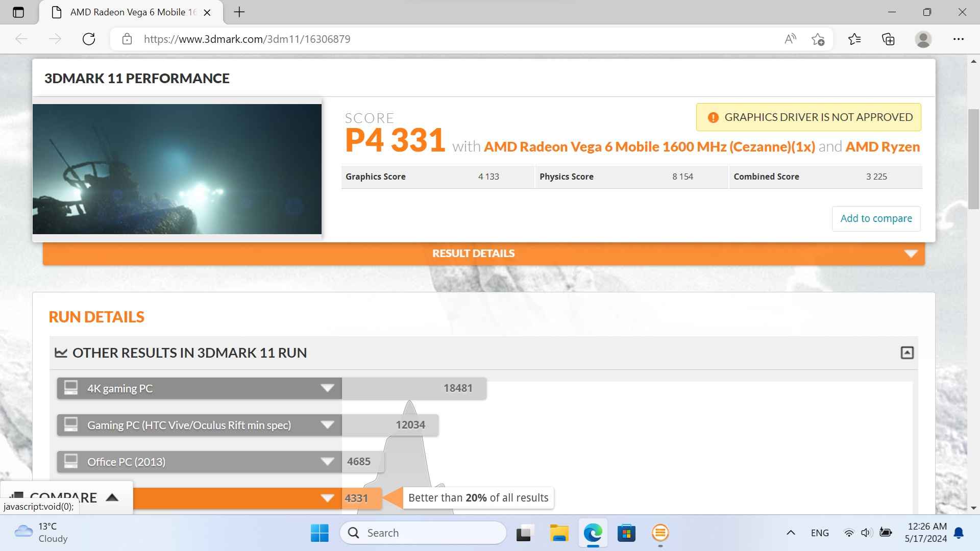Expand the Office PC 2013 dropdown
Screen dimensions: 980x551
[x=327, y=462]
